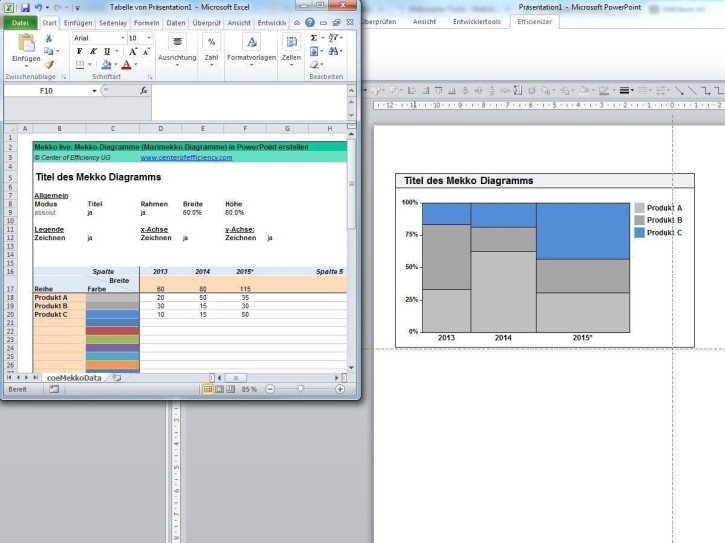Open the Einfügen ribbon tab in Excel

pyautogui.click(x=78, y=23)
